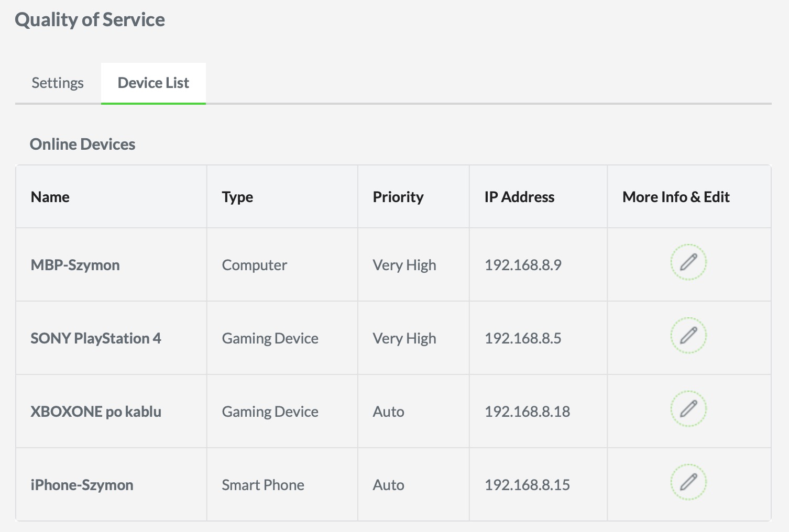Click the MBP-Szymon device name

pyautogui.click(x=75, y=265)
